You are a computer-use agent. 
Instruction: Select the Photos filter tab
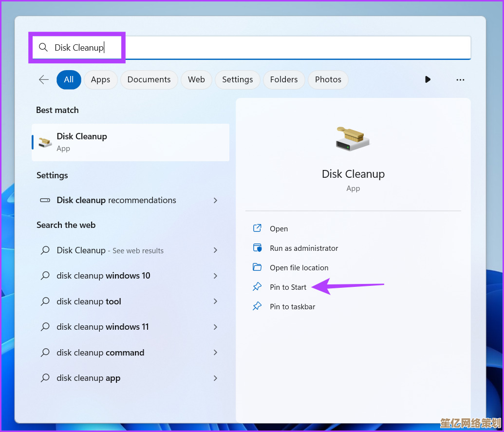[328, 79]
